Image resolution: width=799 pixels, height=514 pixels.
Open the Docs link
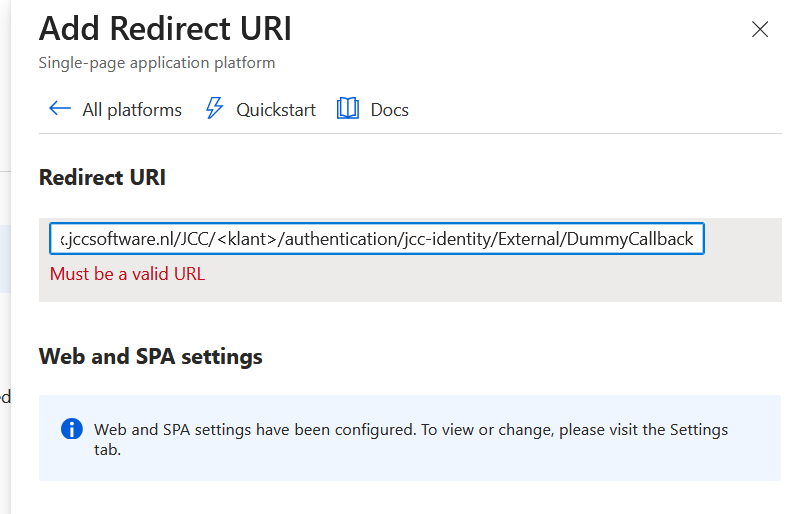tap(389, 110)
